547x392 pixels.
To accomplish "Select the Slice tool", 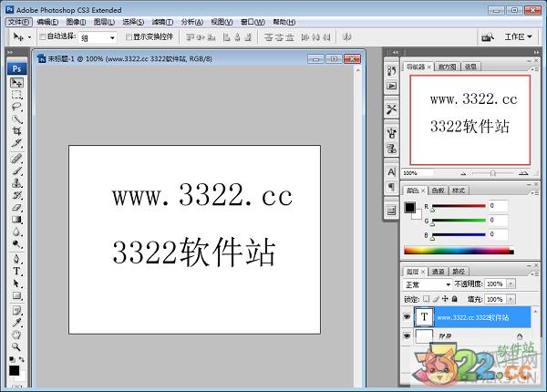I will tap(16, 143).
